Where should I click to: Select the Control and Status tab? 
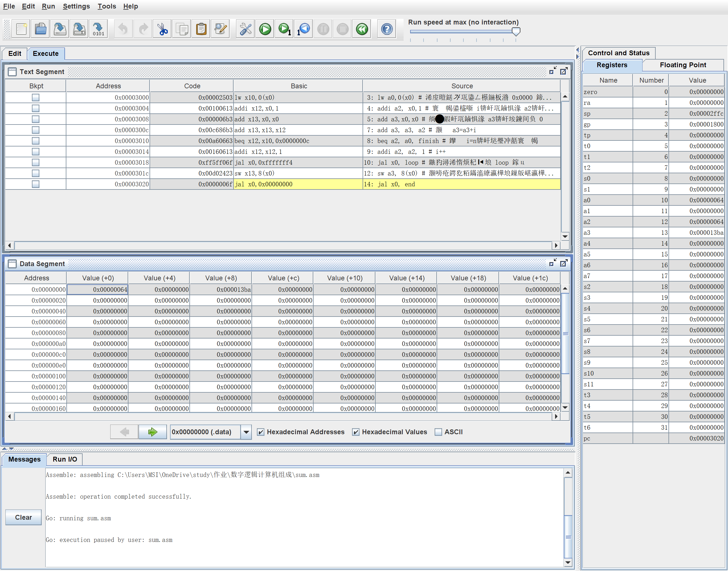tap(619, 53)
